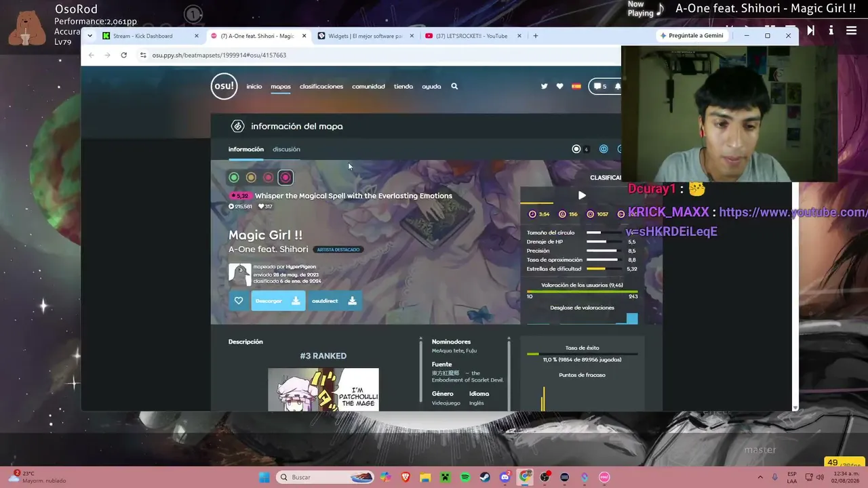Open osu! game icon in the taskbar
The width and height of the screenshot is (868, 488).
click(x=604, y=477)
